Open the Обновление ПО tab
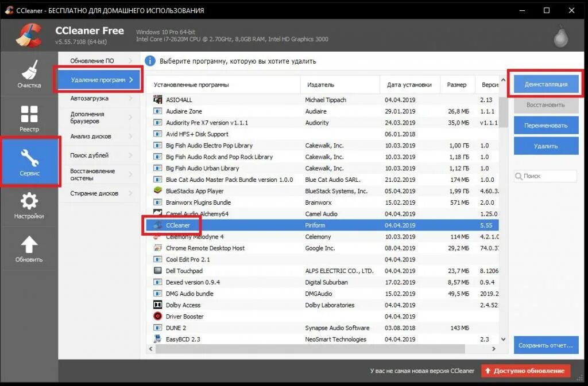588x386 pixels. [99, 61]
